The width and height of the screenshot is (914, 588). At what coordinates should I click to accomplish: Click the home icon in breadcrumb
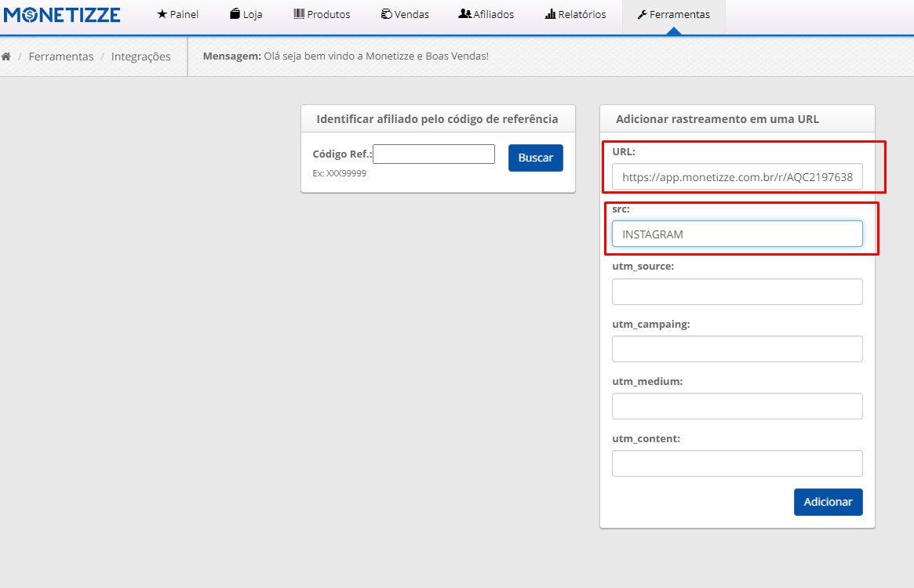pos(6,56)
